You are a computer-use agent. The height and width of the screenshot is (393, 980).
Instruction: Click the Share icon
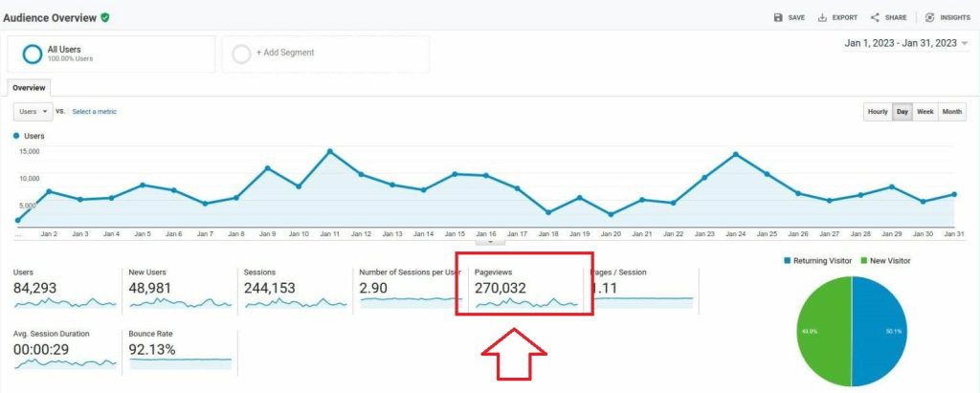[875, 17]
